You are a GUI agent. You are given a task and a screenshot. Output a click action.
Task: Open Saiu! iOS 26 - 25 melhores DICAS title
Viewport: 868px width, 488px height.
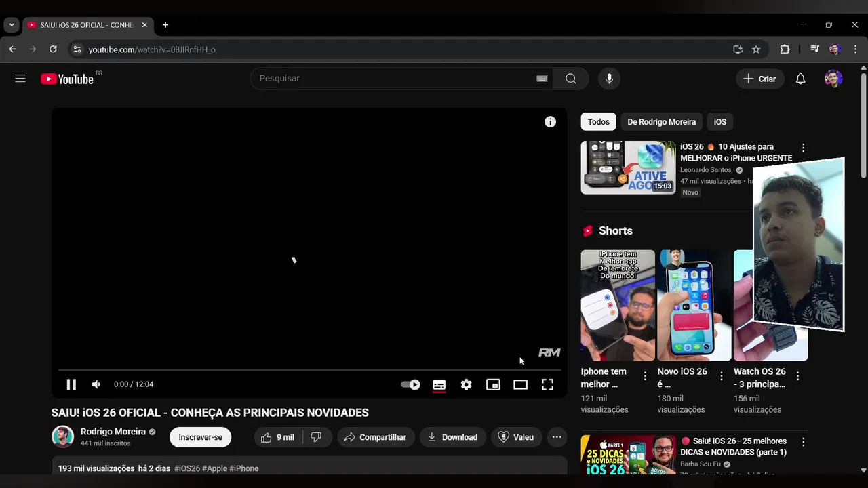click(x=734, y=447)
